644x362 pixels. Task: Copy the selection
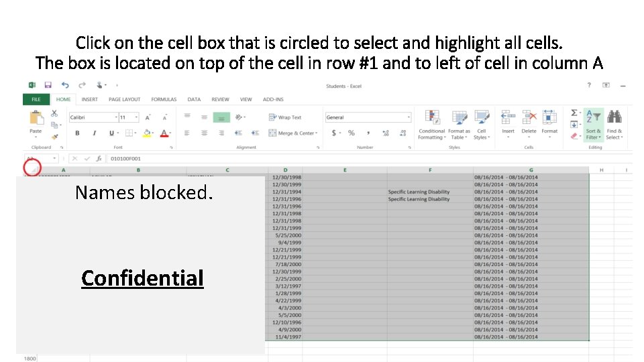pyautogui.click(x=54, y=125)
